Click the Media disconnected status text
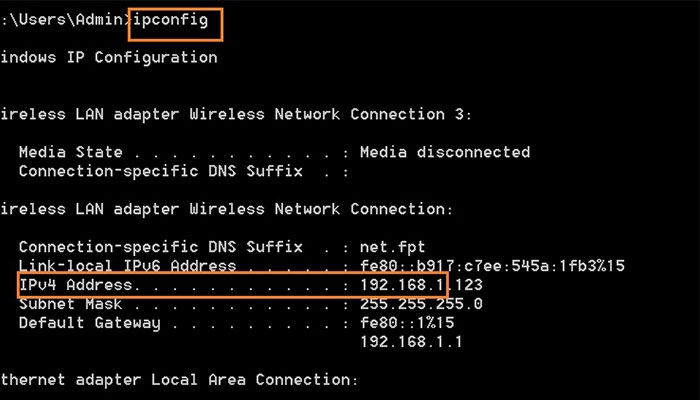Screen dimensions: 700x400 (445, 152)
